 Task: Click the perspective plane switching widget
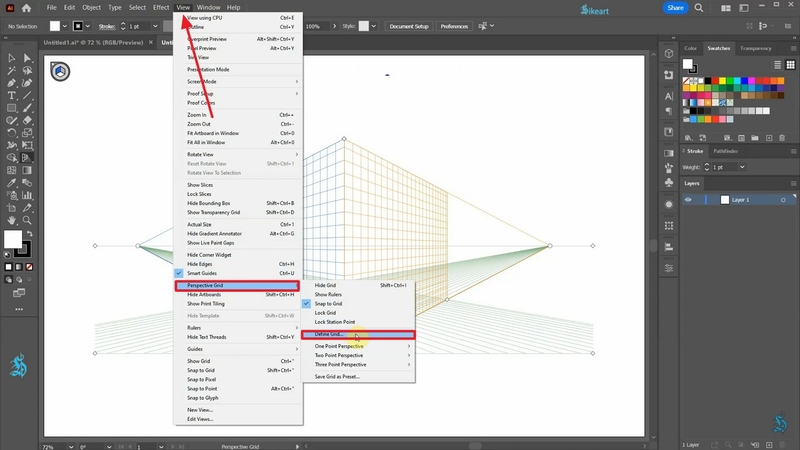click(x=59, y=72)
